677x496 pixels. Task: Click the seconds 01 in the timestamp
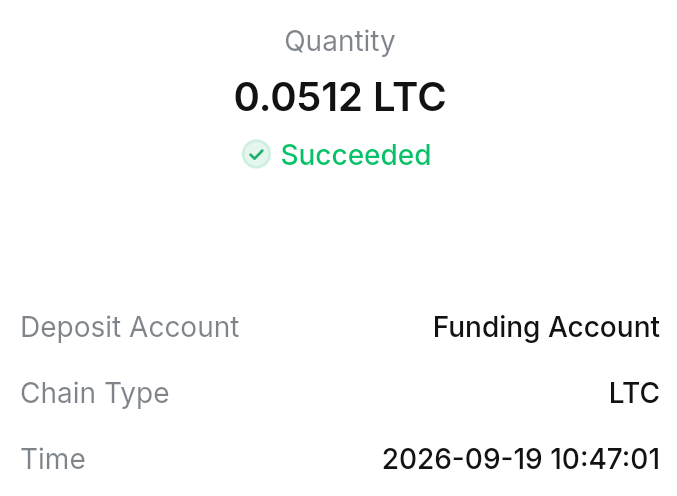(x=645, y=458)
